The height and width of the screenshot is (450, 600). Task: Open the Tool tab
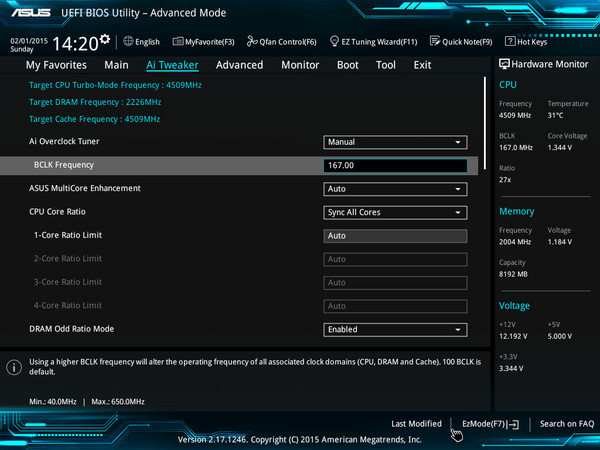coord(386,65)
